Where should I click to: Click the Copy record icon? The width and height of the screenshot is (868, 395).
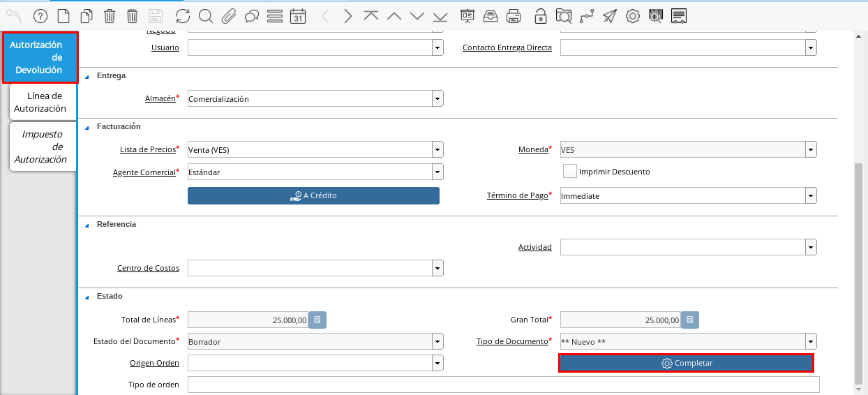[x=87, y=15]
